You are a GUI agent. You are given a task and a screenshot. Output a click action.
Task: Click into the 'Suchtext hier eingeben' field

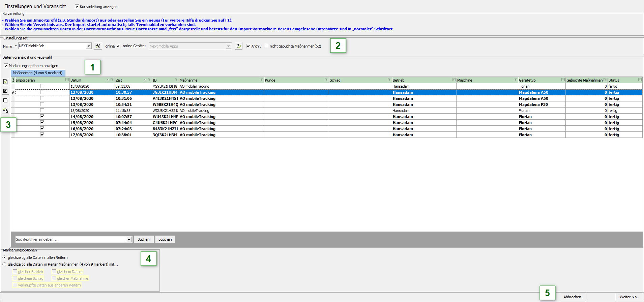coord(71,240)
